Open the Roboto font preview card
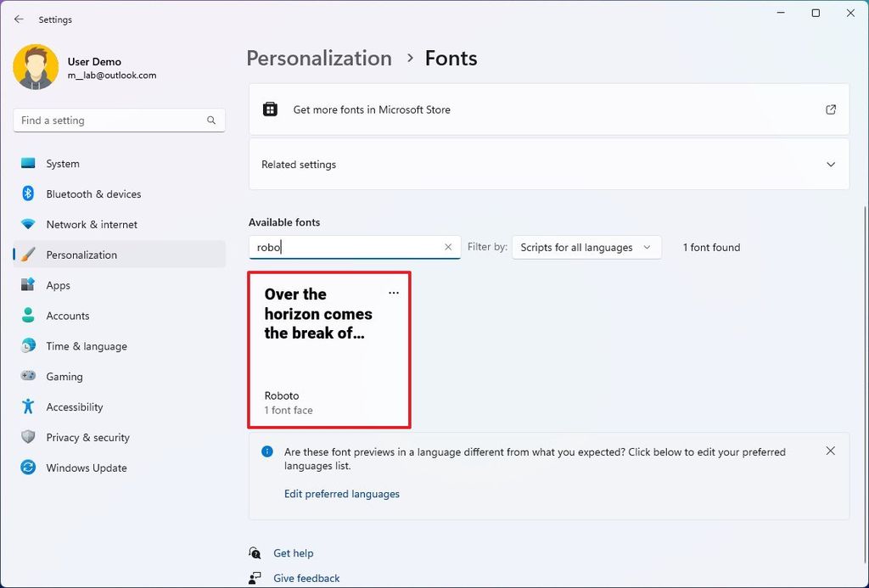This screenshot has width=869, height=588. tap(329, 350)
